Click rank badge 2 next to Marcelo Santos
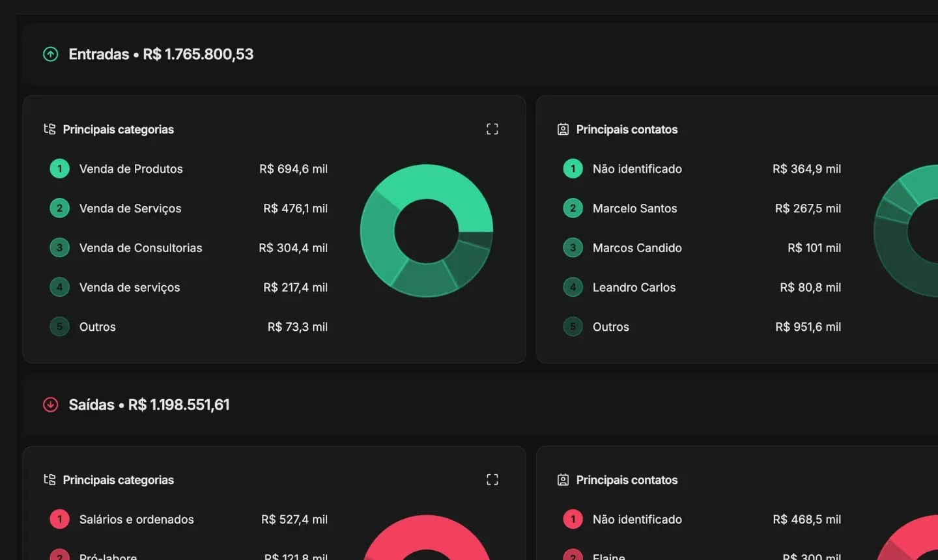 click(x=573, y=208)
